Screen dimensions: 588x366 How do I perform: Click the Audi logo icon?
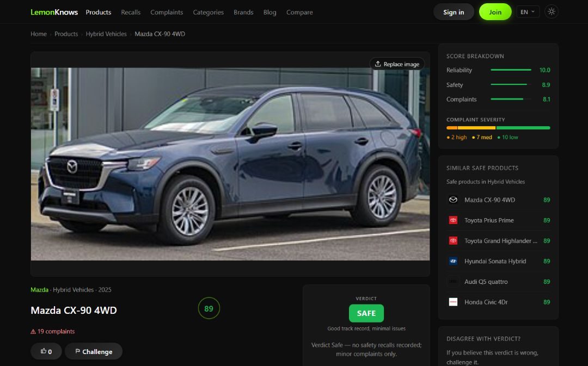453,281
